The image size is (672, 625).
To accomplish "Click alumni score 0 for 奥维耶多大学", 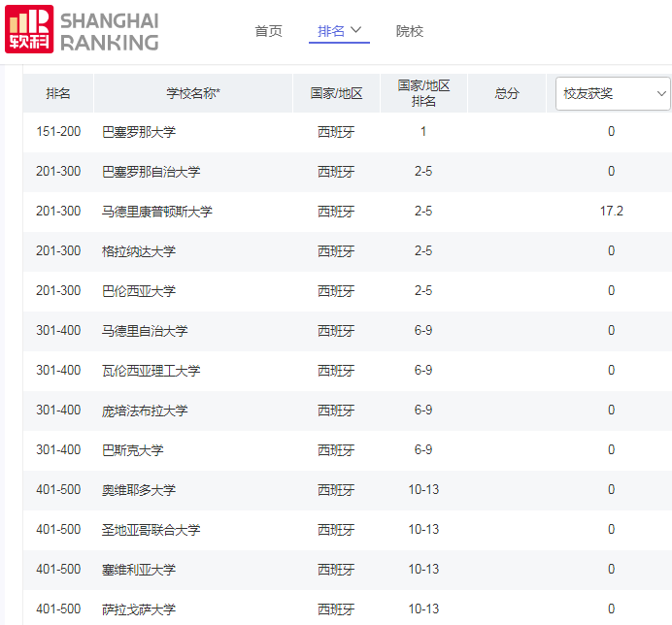I will tap(612, 489).
